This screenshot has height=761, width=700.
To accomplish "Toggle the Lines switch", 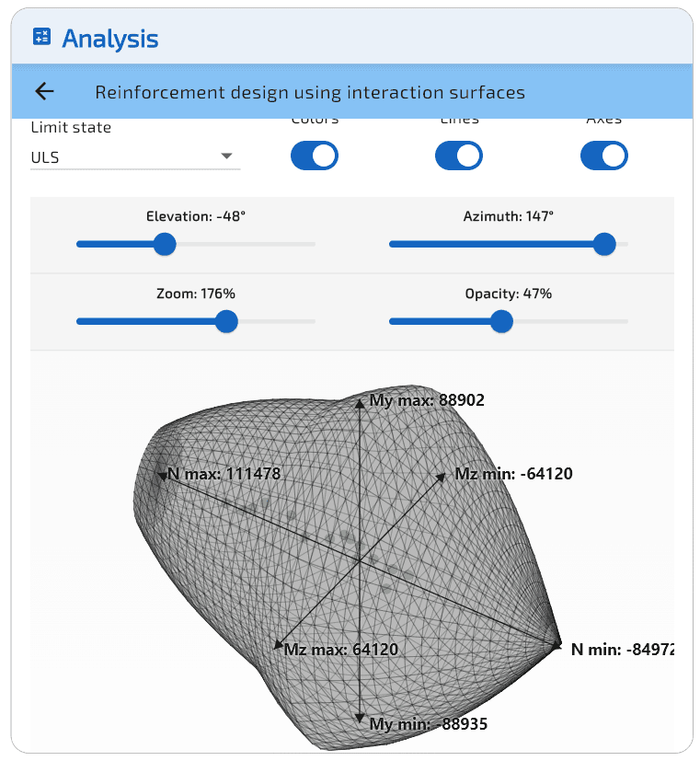I will [458, 156].
